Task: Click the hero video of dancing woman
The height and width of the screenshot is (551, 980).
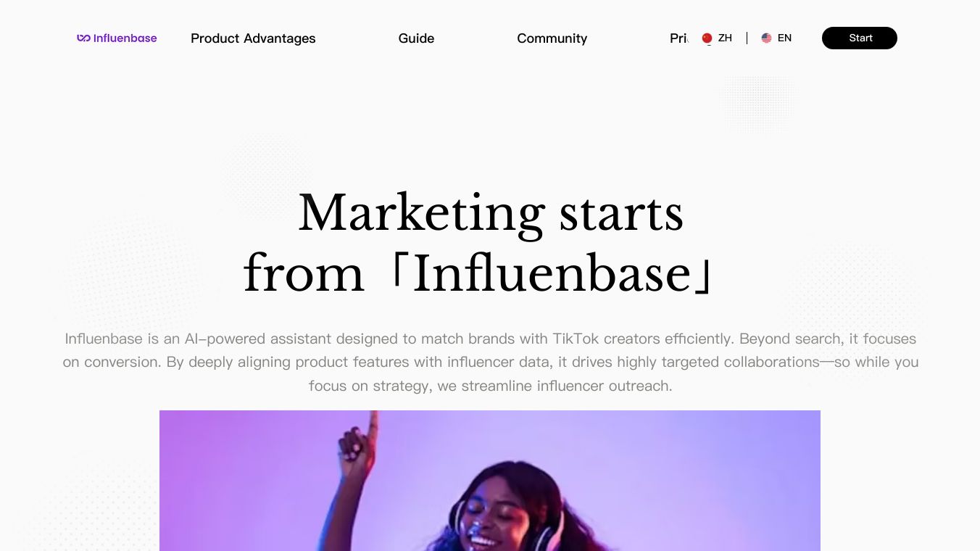Action: coord(490,481)
